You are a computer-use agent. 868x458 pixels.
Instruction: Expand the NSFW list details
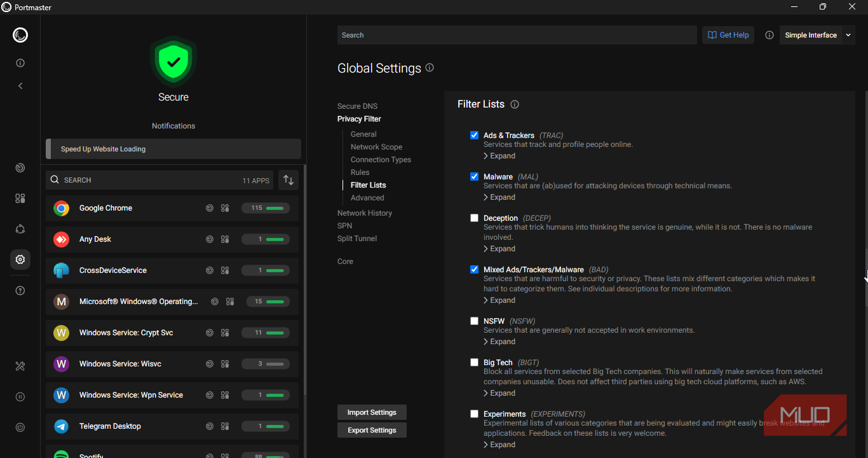[499, 342]
